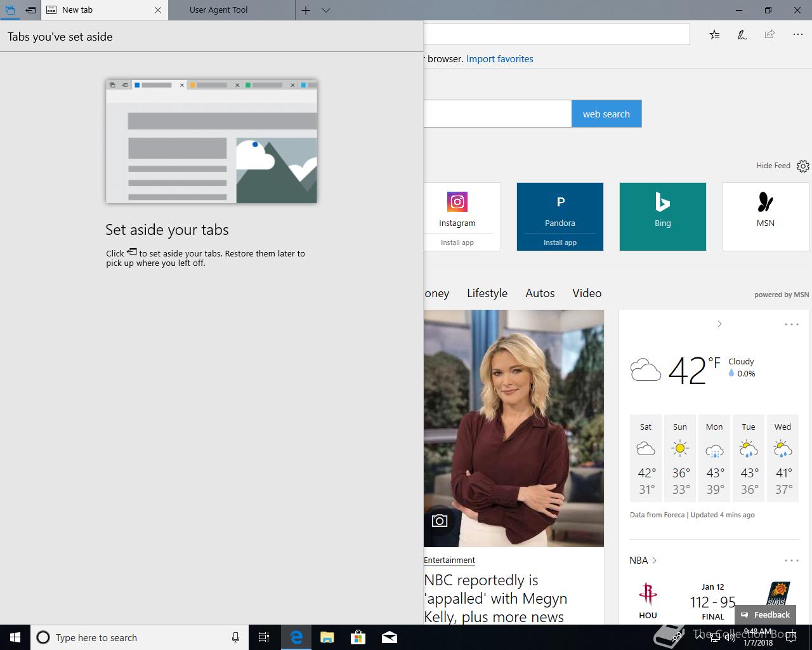Open the Favorites hub star icon
Screen dimensions: 812x650
(x=714, y=34)
